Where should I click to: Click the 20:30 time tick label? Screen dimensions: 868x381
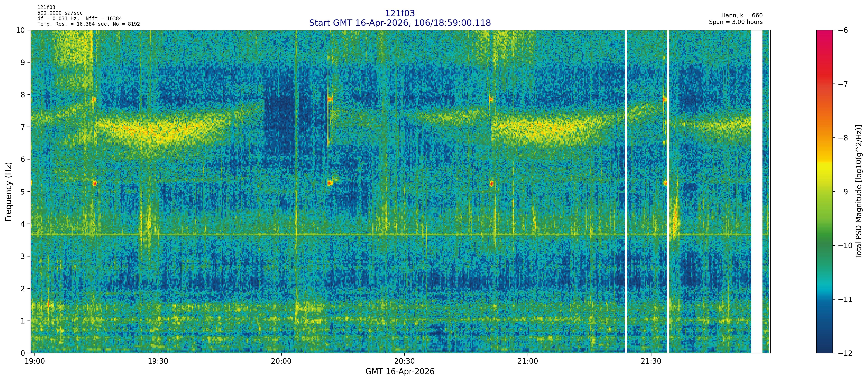click(x=404, y=361)
